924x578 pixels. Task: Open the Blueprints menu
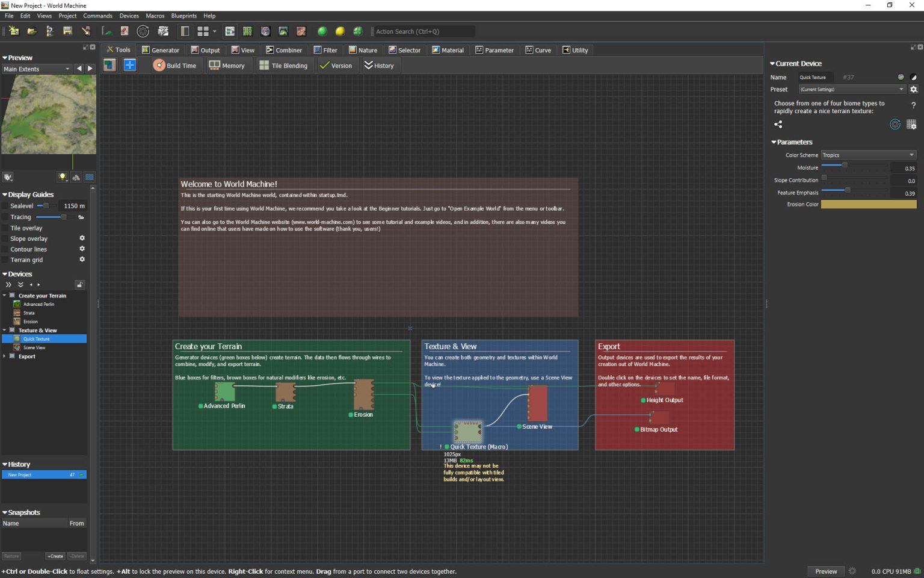pyautogui.click(x=183, y=16)
